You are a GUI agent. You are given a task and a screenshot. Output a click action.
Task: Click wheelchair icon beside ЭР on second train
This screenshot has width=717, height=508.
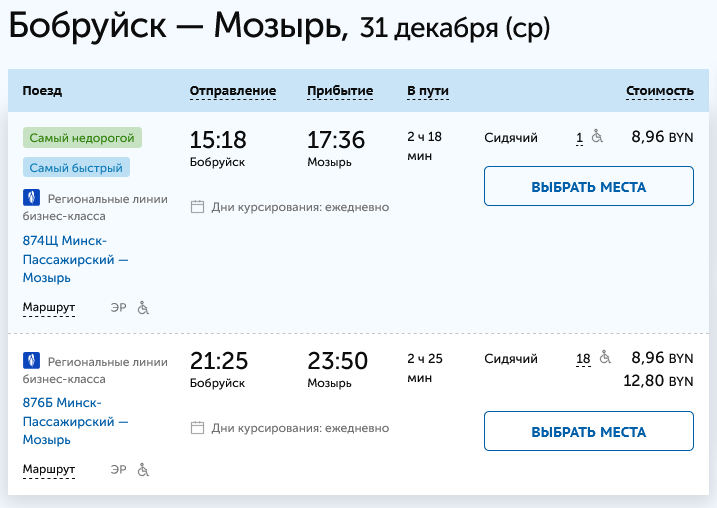point(142,468)
